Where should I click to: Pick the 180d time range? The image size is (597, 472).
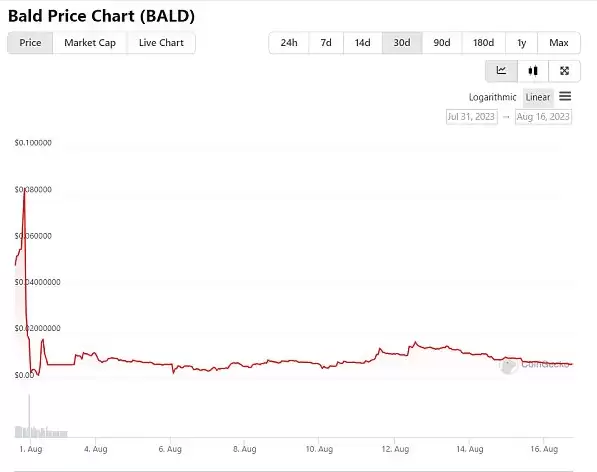484,43
